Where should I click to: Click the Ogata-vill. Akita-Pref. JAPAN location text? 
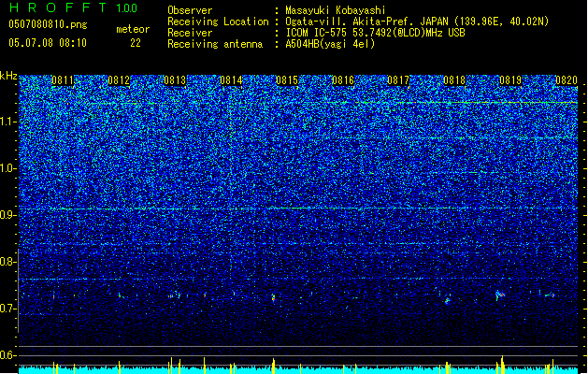click(417, 22)
